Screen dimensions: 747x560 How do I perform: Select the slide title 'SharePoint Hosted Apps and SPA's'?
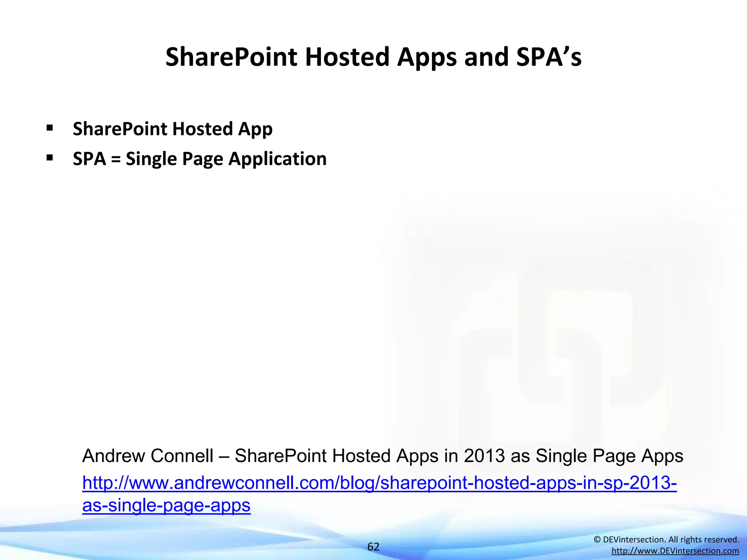pos(373,57)
